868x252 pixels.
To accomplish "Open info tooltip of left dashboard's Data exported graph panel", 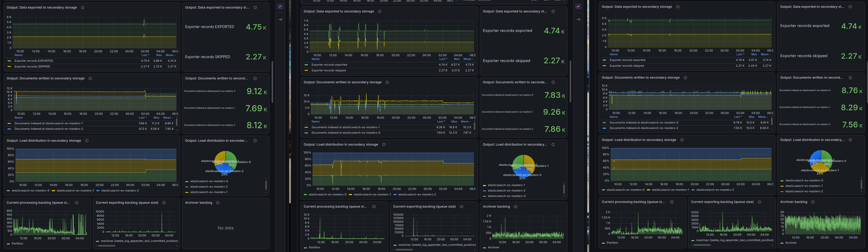I will pyautogui.click(x=83, y=8).
